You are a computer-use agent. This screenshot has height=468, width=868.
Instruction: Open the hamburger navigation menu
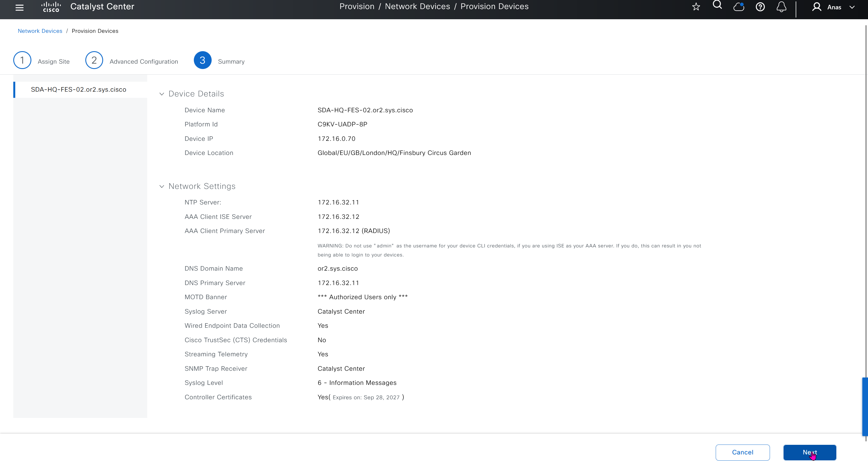pos(19,7)
